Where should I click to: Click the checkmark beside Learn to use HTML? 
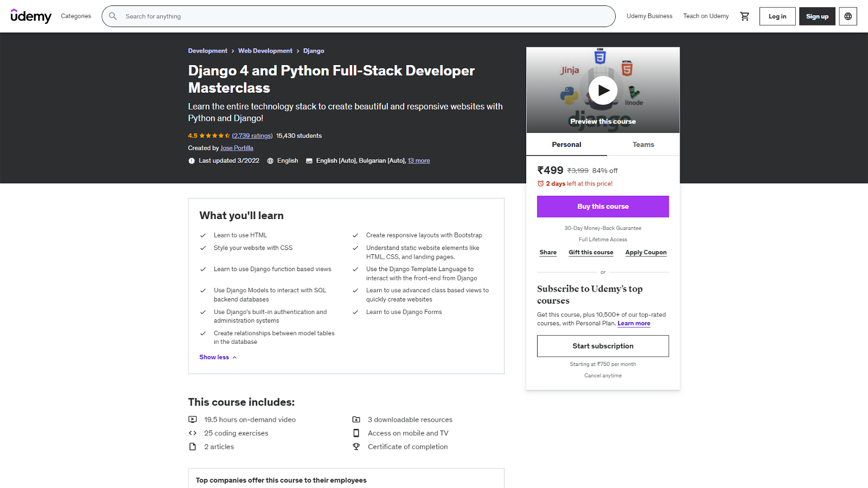(x=203, y=235)
